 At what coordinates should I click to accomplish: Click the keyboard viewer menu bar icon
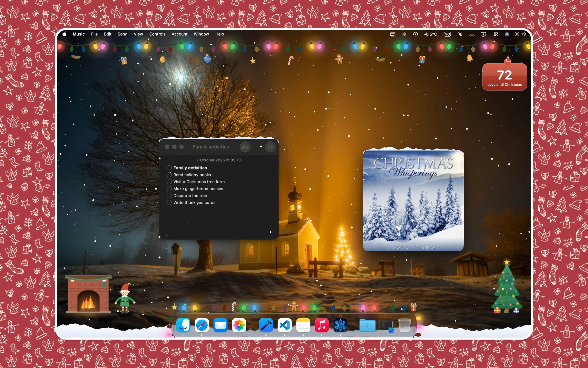(x=393, y=34)
